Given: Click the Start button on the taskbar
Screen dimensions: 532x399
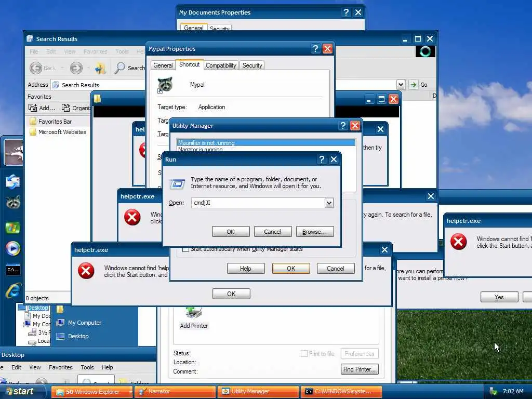Looking at the screenshot, I should tap(22, 392).
